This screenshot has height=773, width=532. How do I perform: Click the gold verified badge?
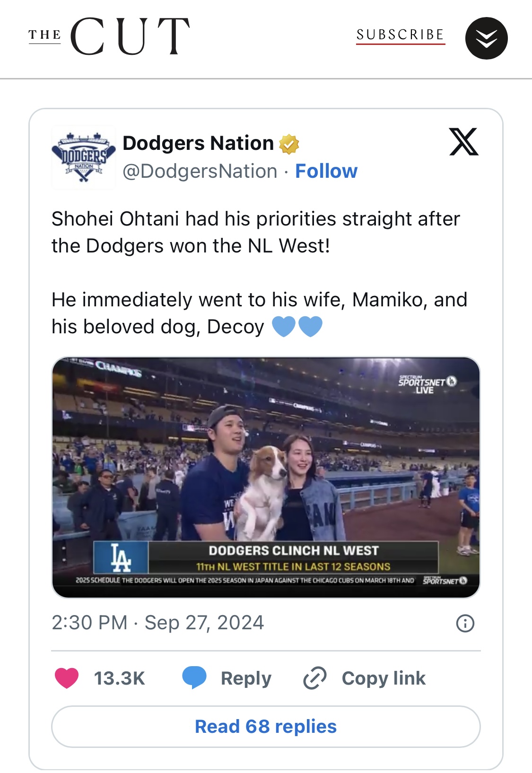pyautogui.click(x=289, y=144)
